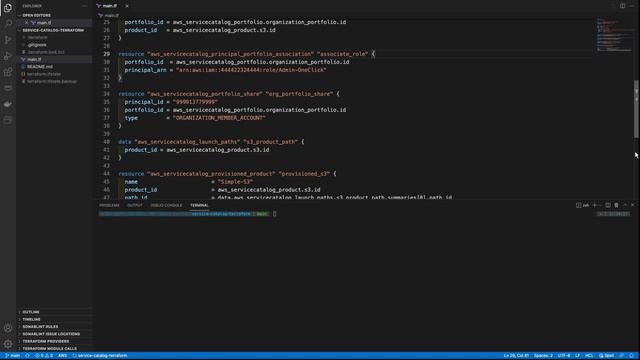Click the LF end-of-line indicator
This screenshot has width=640, height=360.
coord(578,356)
